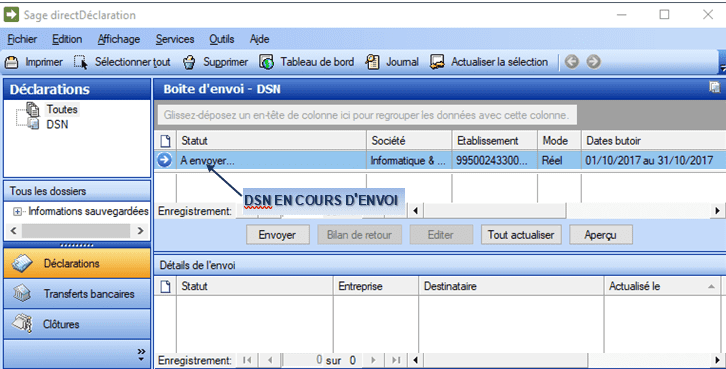Click the Tout actualiser button

[x=521, y=235]
